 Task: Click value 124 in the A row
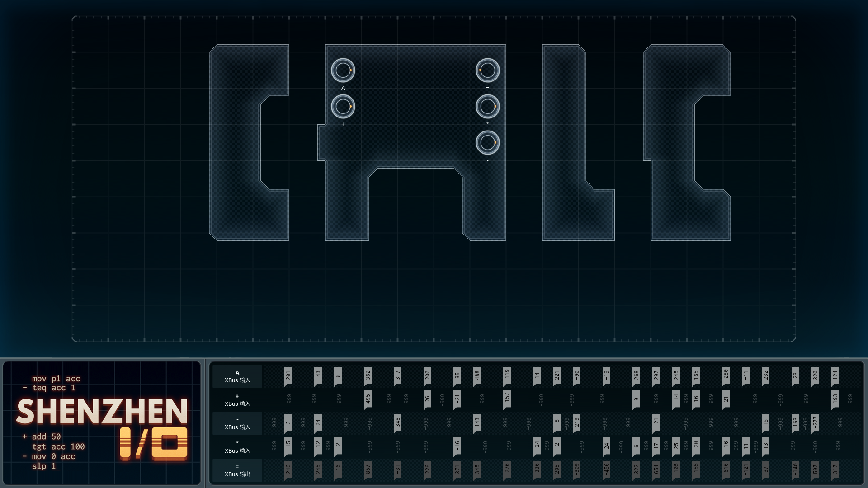click(x=835, y=375)
